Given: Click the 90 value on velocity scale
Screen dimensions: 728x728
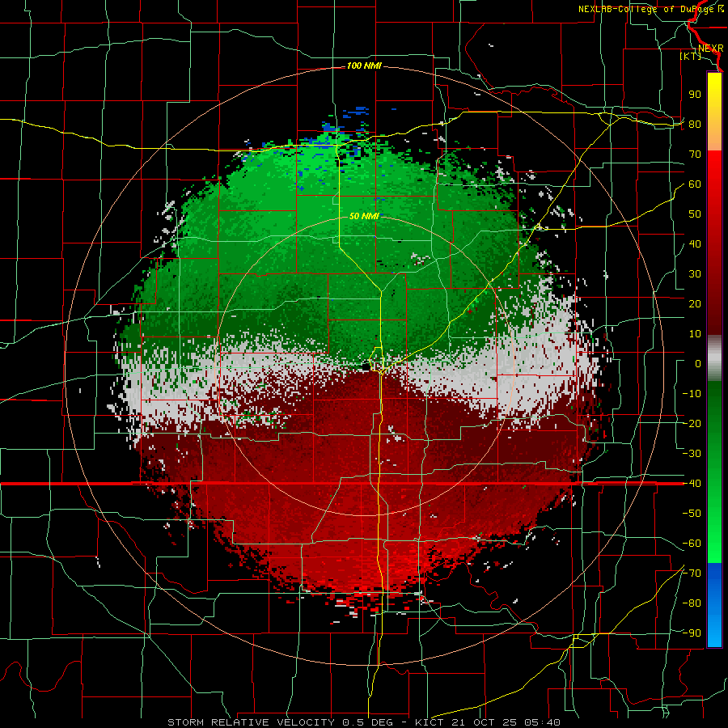Looking at the screenshot, I should point(695,95).
